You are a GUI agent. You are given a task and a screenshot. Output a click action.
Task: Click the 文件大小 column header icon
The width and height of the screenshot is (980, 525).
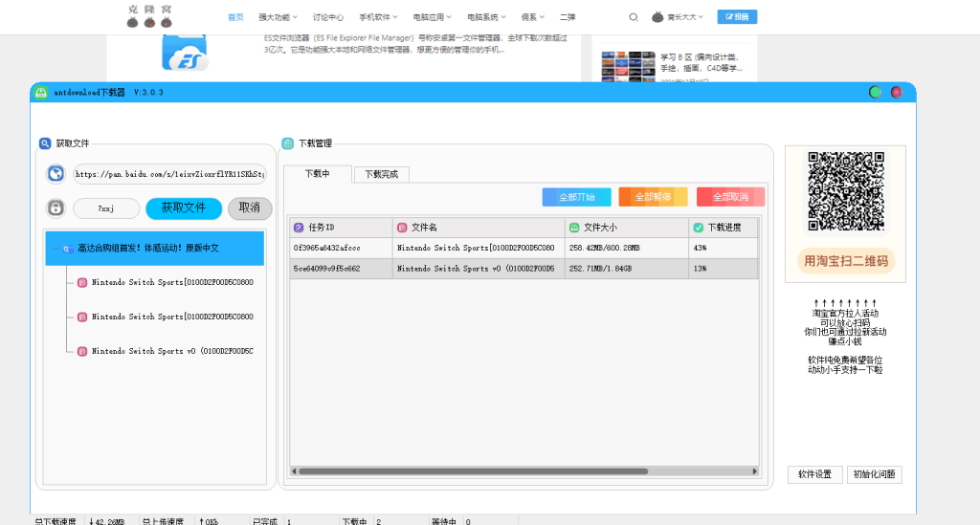click(574, 228)
